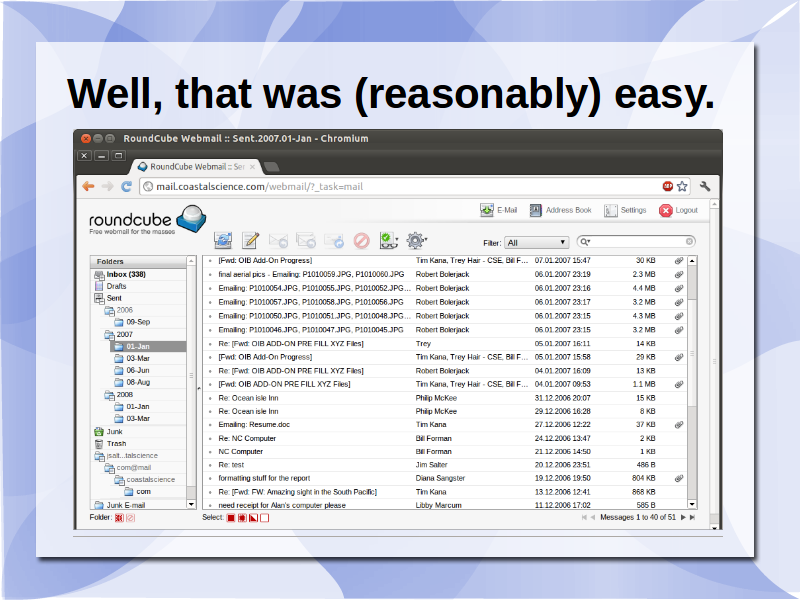Screen dimensions: 800x600
Task: Click the search magnifier options icon
Action: pyautogui.click(x=585, y=242)
